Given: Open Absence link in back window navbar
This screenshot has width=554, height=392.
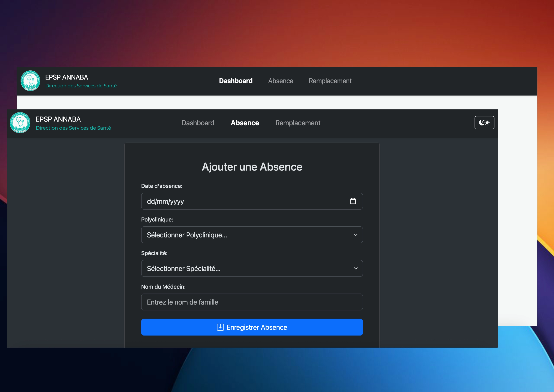Looking at the screenshot, I should pos(281,81).
